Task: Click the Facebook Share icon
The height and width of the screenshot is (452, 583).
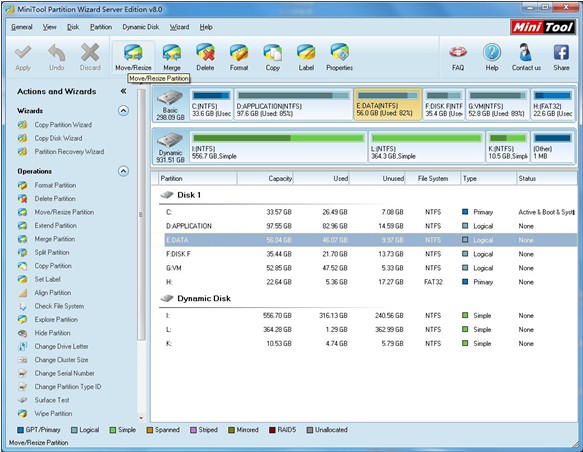Action: [561, 52]
